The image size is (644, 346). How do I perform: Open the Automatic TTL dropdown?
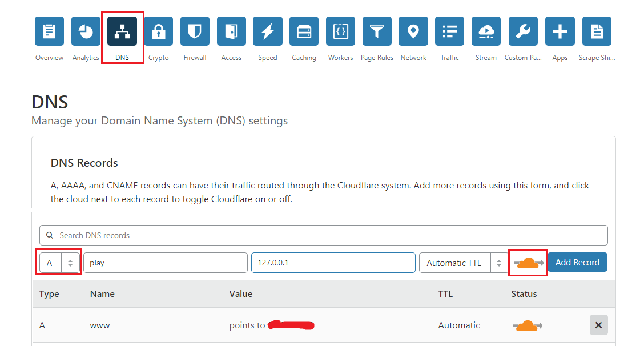[462, 263]
